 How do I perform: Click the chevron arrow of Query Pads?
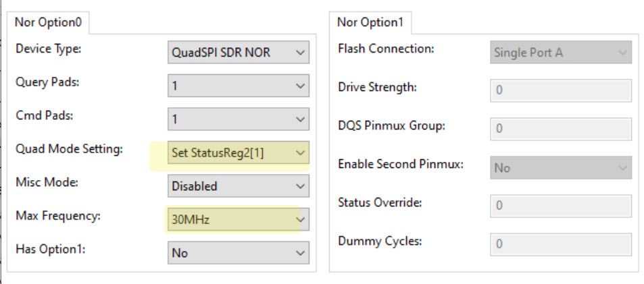coord(300,86)
